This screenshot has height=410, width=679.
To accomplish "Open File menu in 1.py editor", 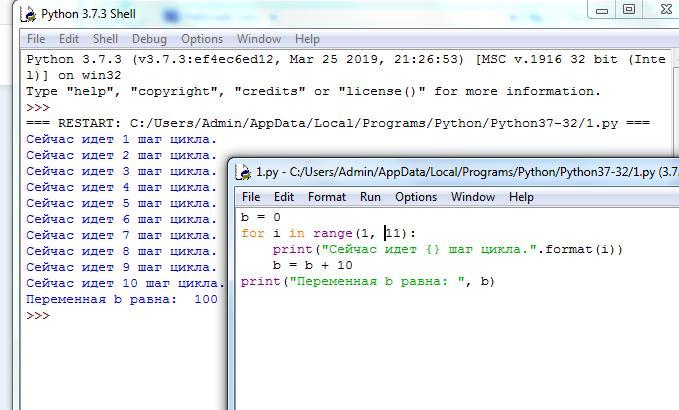I will tap(251, 197).
